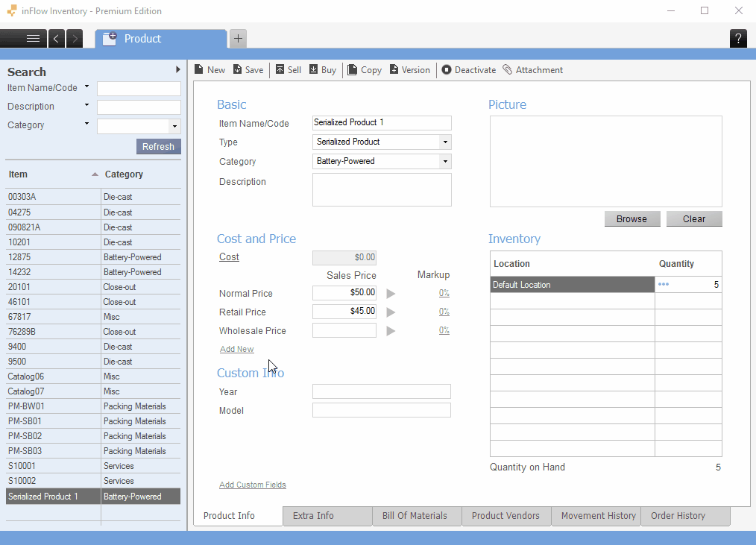The image size is (756, 545).
Task: Click Normal Price markup 0% link
Action: click(x=444, y=293)
